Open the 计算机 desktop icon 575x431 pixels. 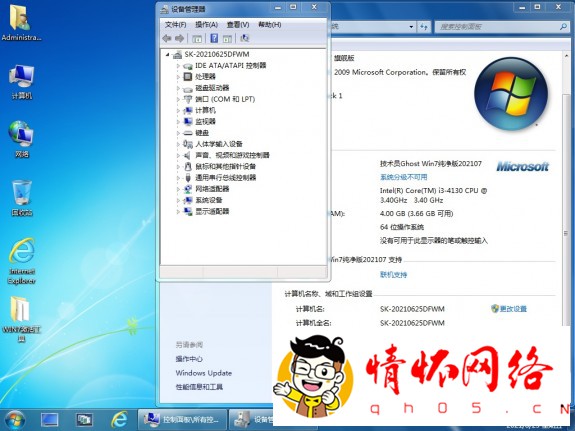[x=22, y=82]
